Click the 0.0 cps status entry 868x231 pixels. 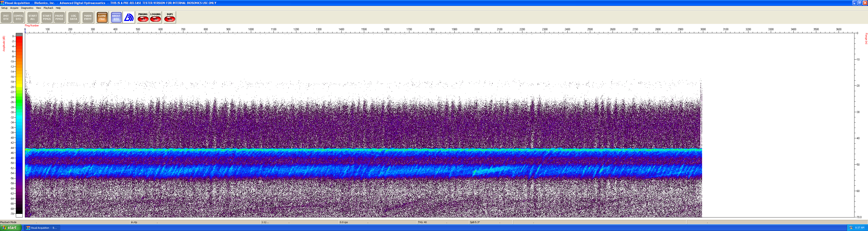(x=344, y=222)
